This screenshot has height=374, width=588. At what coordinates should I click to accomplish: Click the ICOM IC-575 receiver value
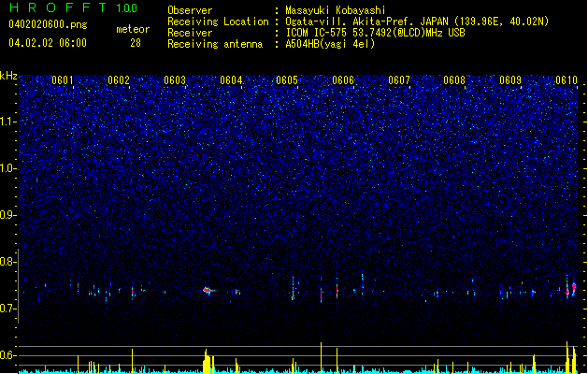[x=375, y=33]
